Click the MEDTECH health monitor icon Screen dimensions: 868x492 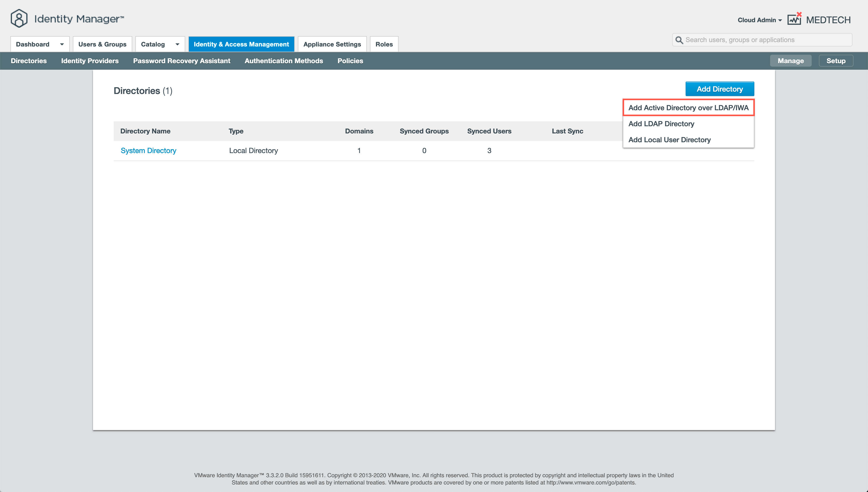(x=794, y=20)
